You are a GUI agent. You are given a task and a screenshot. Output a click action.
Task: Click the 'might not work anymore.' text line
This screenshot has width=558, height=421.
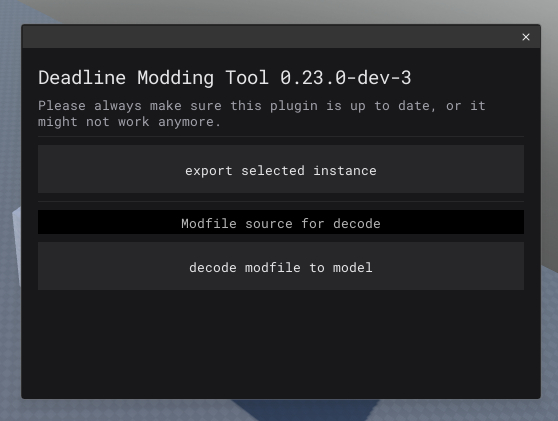pos(129,122)
